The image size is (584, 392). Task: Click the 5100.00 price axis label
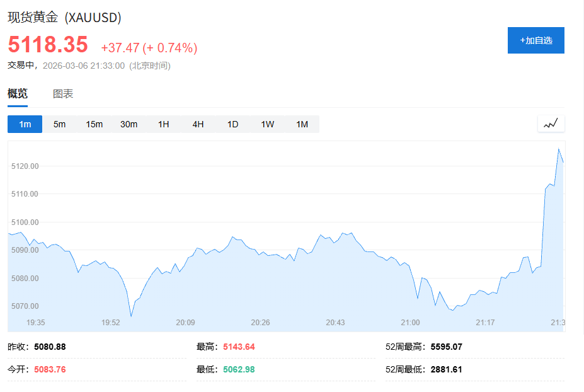pos(25,222)
